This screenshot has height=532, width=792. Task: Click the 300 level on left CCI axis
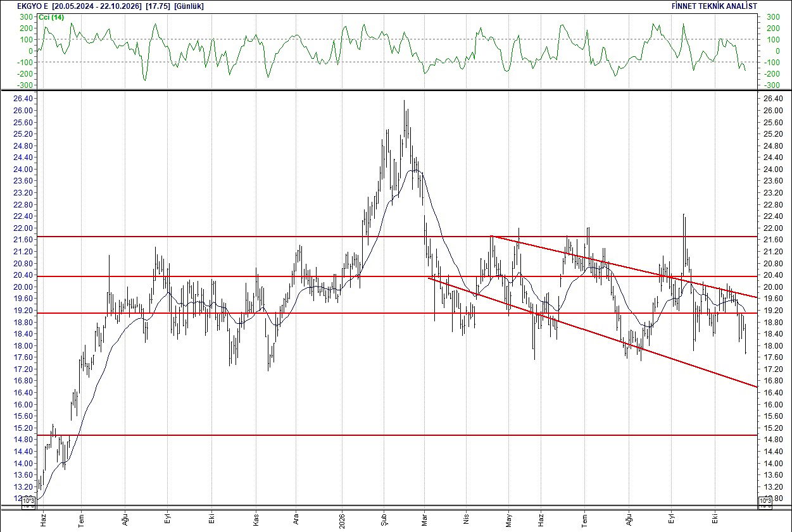coord(26,16)
